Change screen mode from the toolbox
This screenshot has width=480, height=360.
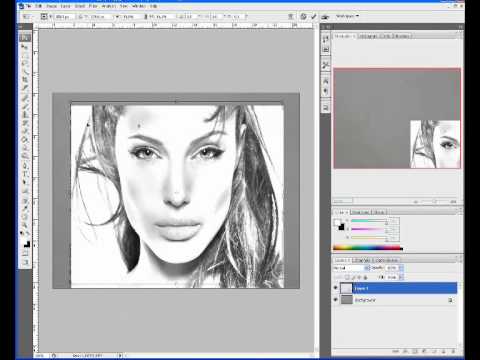pos(25,263)
